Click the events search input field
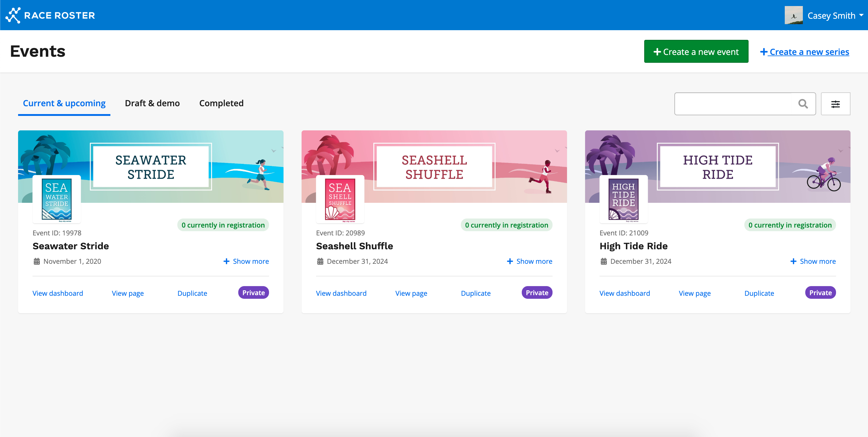Image resolution: width=868 pixels, height=437 pixels. [x=733, y=104]
